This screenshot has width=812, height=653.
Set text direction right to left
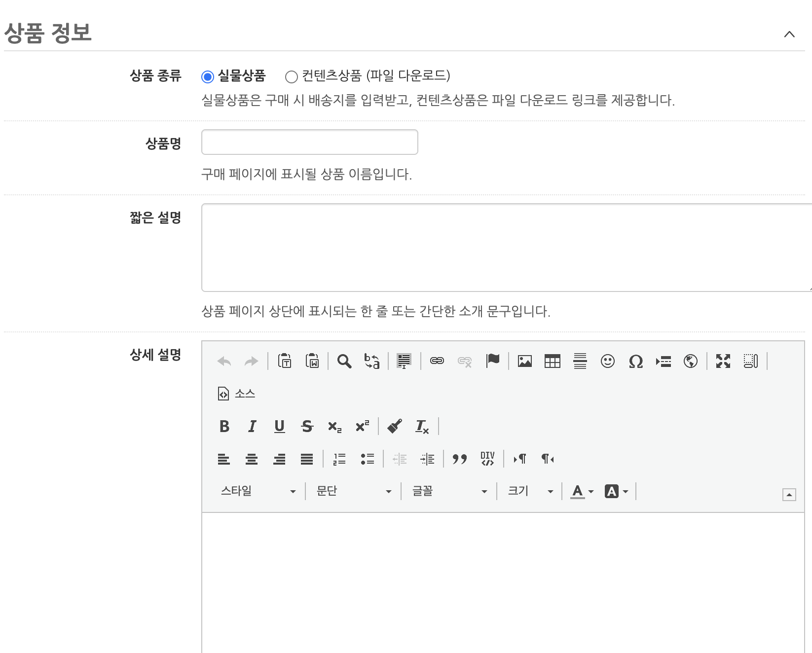click(548, 459)
